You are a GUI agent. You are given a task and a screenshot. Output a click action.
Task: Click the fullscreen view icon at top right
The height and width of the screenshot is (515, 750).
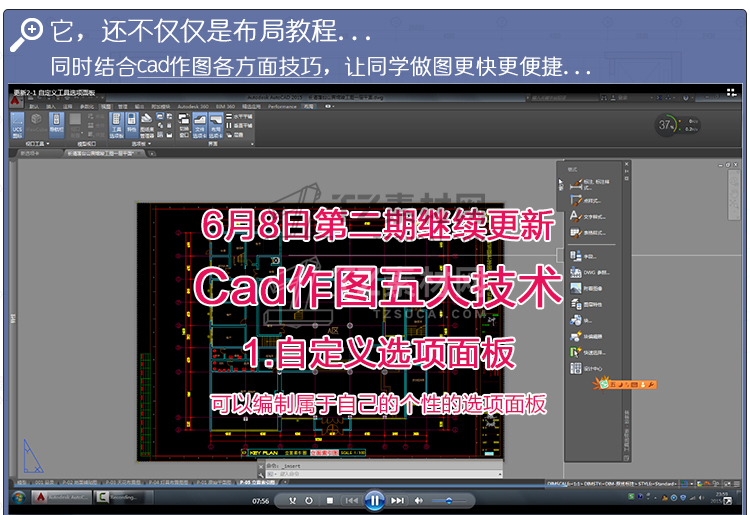click(731, 92)
